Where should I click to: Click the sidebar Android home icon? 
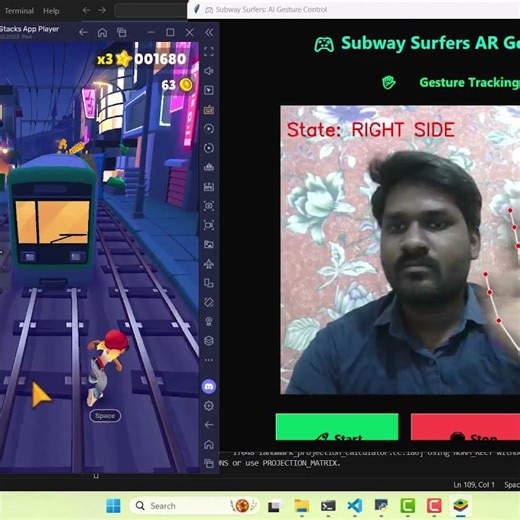[x=209, y=444]
